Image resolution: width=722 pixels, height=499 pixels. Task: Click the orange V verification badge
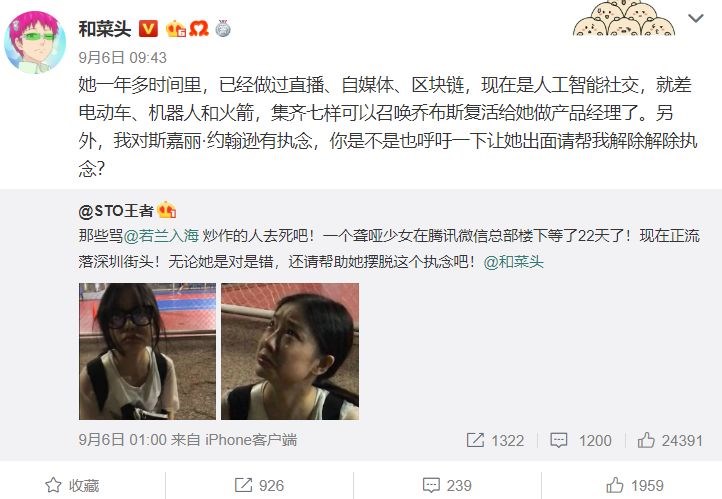148,29
